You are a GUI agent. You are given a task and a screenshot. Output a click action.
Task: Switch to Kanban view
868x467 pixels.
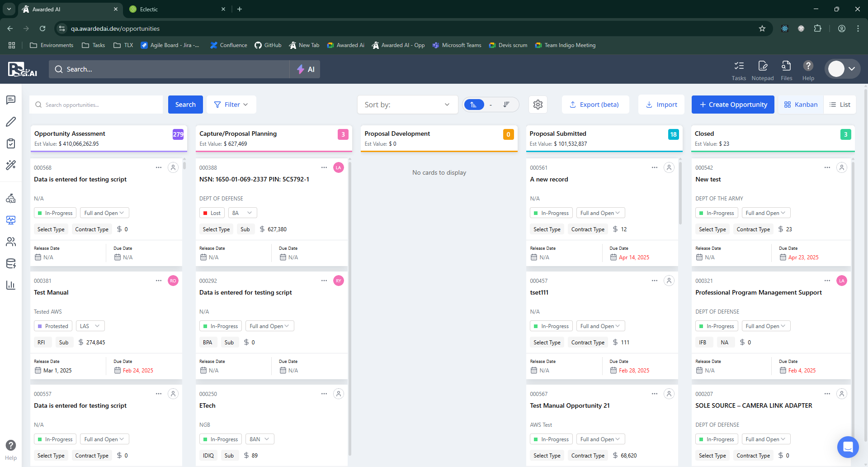(x=801, y=105)
